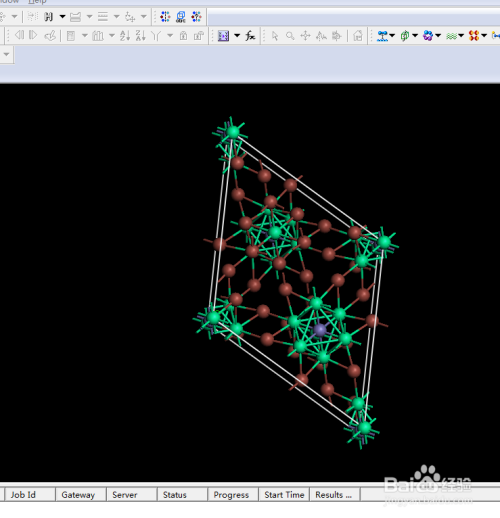Open the green cube Amorphous Cell module

(x=405, y=36)
